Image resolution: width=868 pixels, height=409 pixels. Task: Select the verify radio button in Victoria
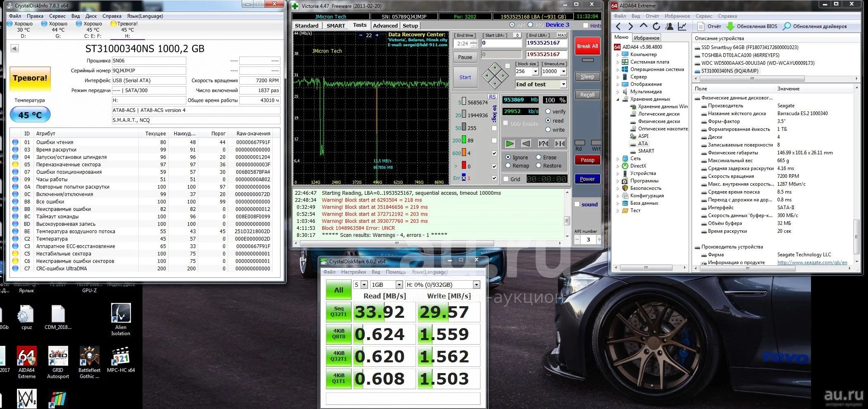pos(548,111)
